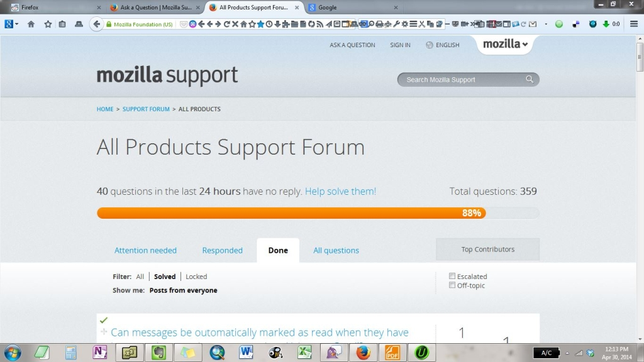The image size is (644, 362).
Task: Switch to the Ask a Question browser tab
Action: pyautogui.click(x=155, y=8)
